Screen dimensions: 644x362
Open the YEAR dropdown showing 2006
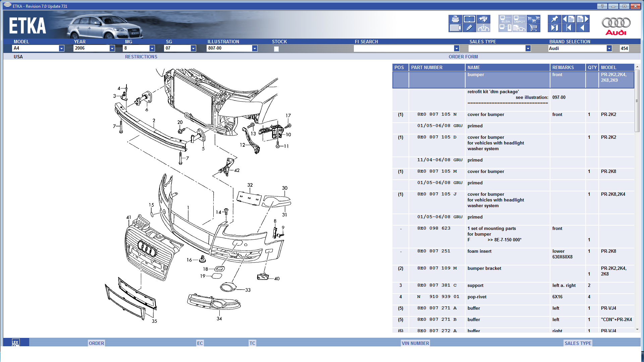click(x=94, y=48)
